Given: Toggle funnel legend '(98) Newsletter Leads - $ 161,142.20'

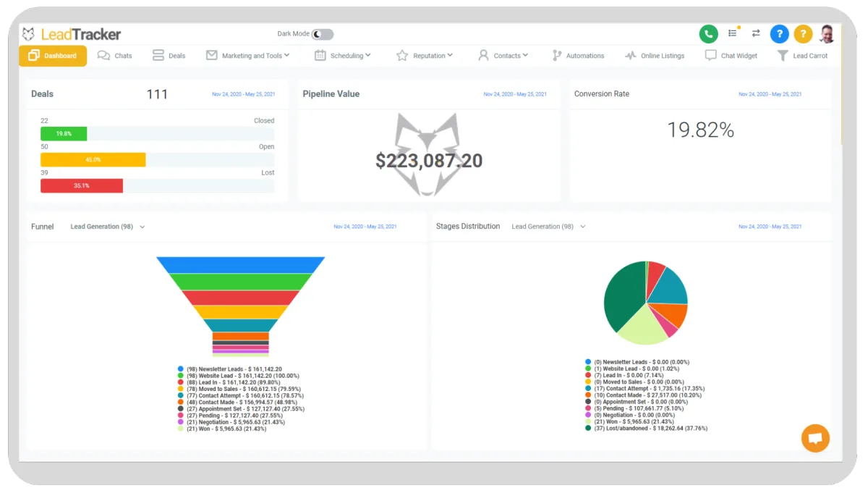Looking at the screenshot, I should pyautogui.click(x=229, y=369).
